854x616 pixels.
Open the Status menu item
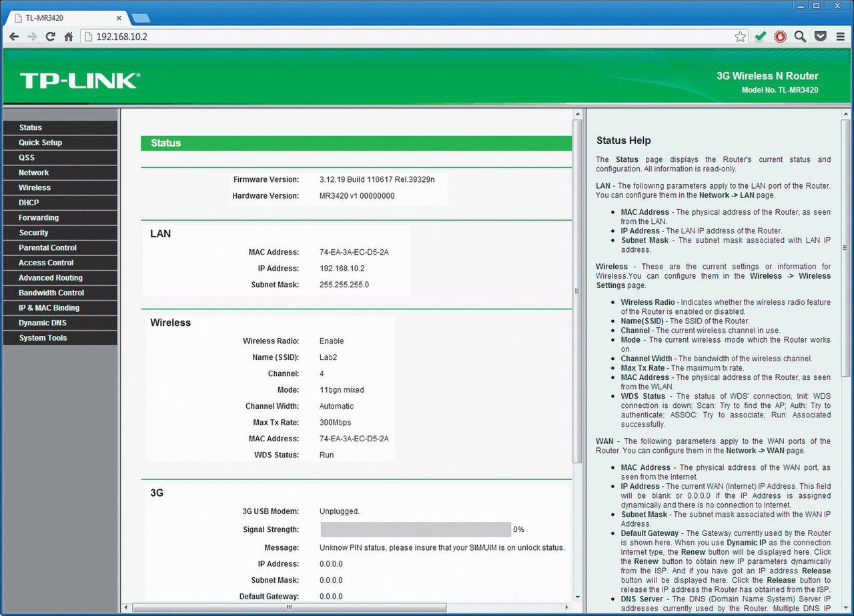60,127
